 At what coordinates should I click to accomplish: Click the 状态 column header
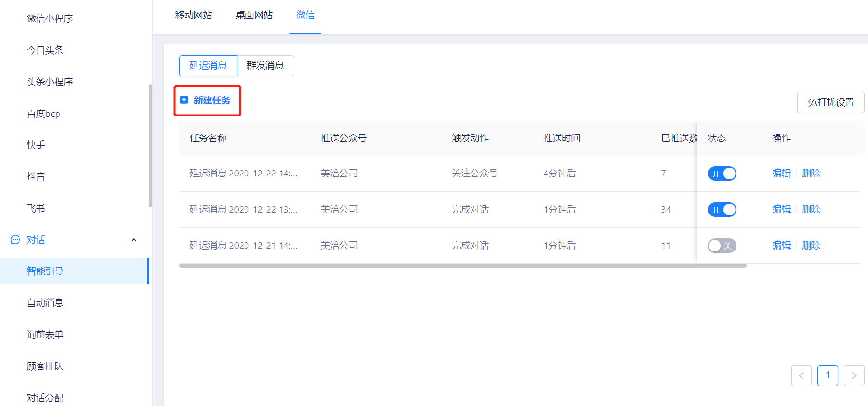(x=717, y=138)
